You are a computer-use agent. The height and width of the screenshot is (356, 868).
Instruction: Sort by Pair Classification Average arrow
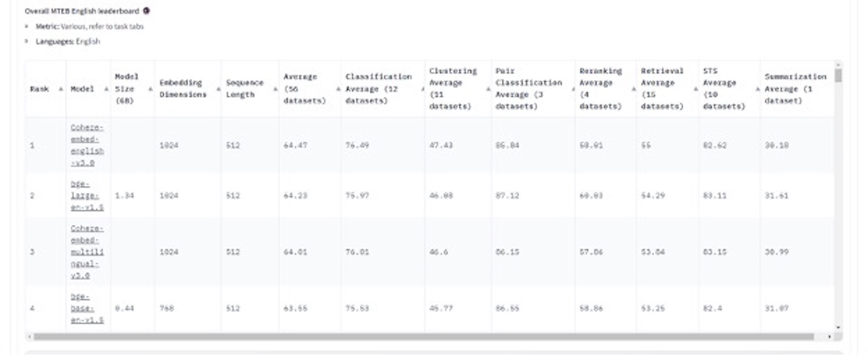pyautogui.click(x=572, y=89)
